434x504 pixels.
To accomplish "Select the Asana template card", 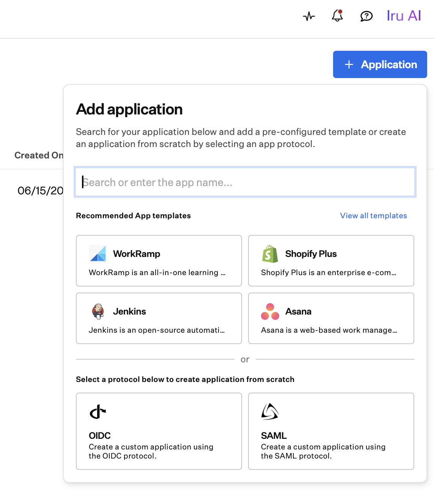I will 331,318.
